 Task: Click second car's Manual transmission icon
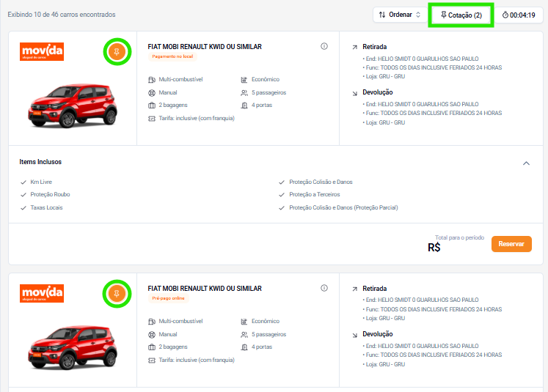(x=152, y=335)
